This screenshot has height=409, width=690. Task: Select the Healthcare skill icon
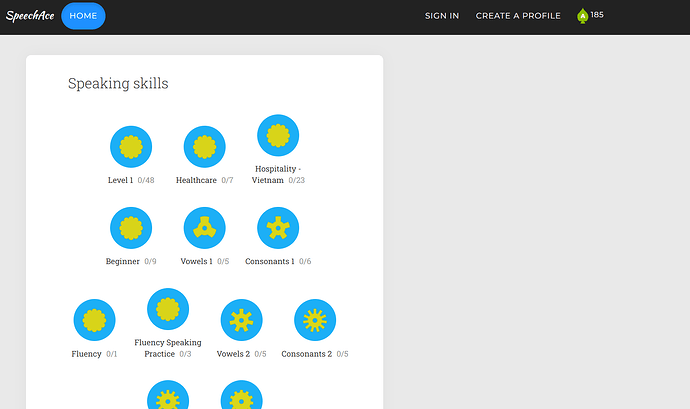(x=204, y=147)
